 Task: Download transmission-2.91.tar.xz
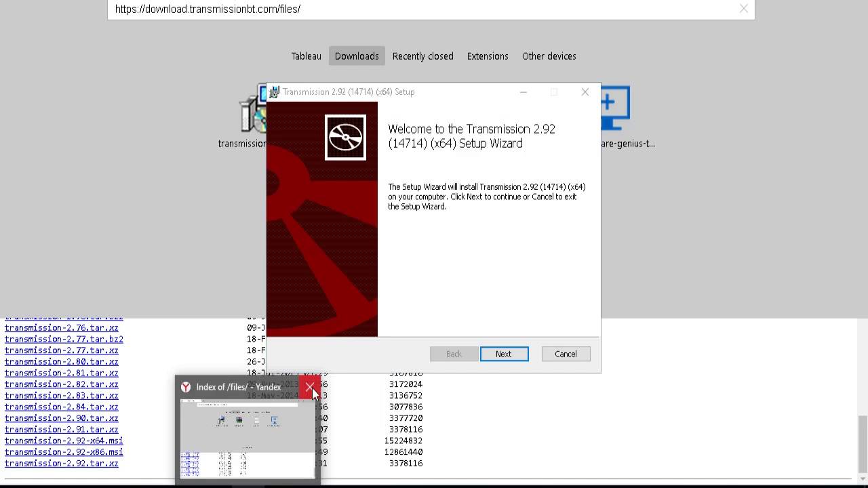(62, 430)
